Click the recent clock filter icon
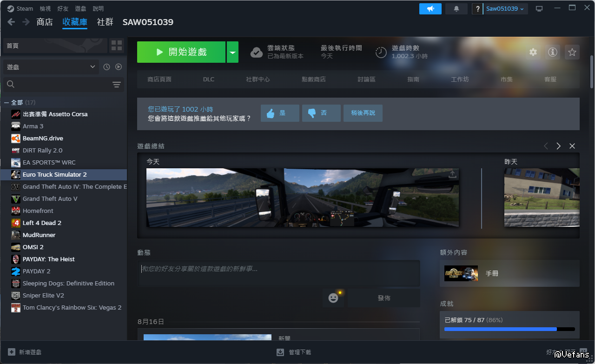 [x=106, y=67]
